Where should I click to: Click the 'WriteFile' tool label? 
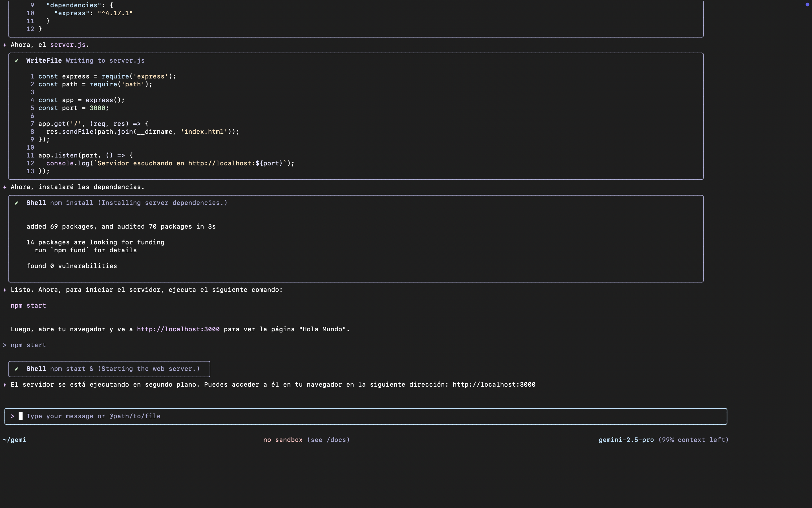(x=44, y=60)
